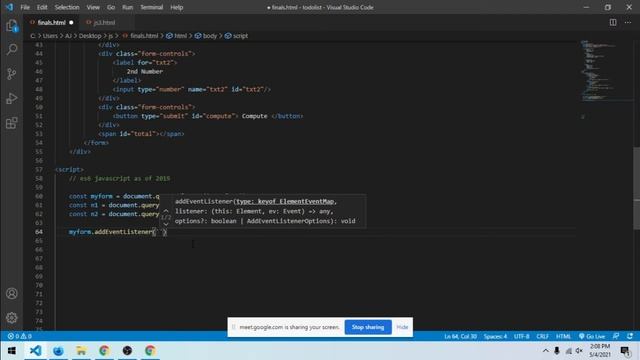Open the Explorer view in activity bar
640x360 pixels.
point(12,26)
